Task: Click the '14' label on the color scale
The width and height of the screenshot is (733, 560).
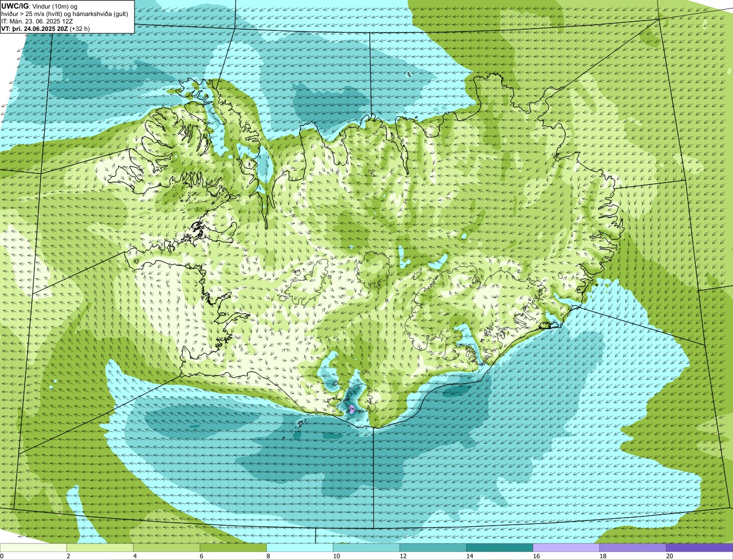Action: (470, 556)
